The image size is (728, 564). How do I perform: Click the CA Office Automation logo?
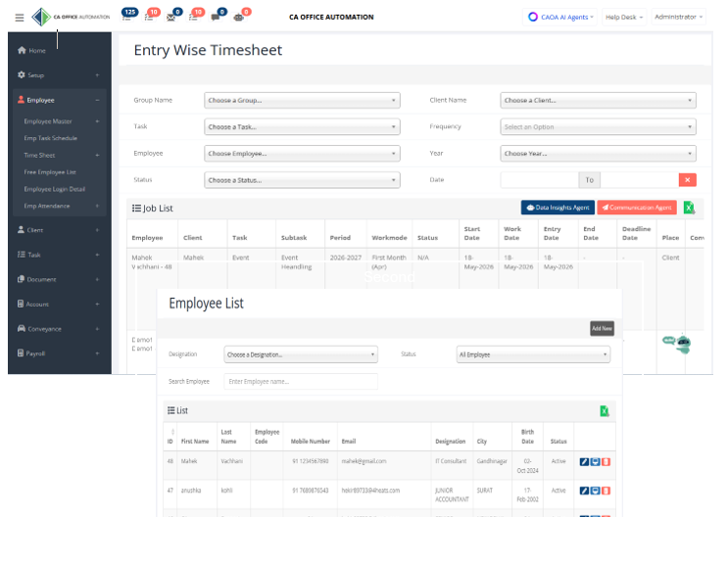point(71,18)
